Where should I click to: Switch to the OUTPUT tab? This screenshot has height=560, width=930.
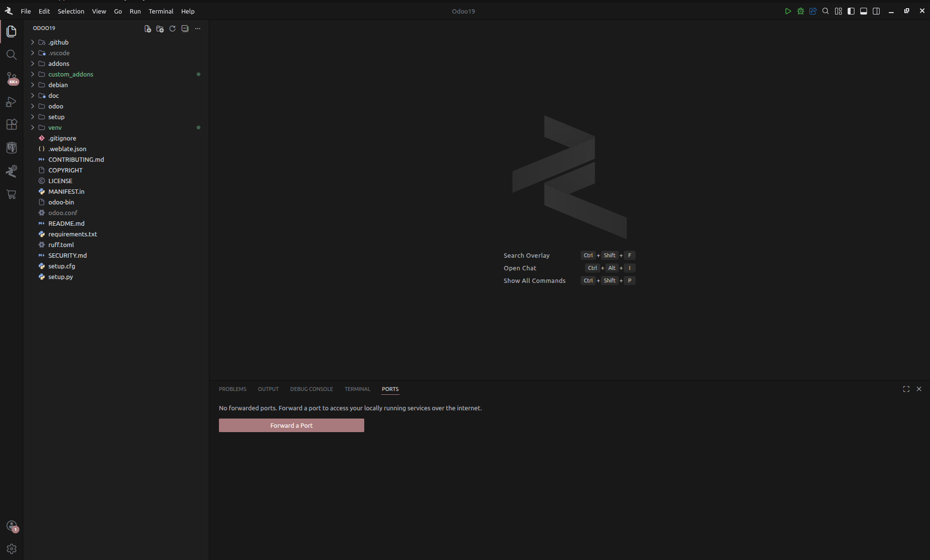[x=268, y=389]
